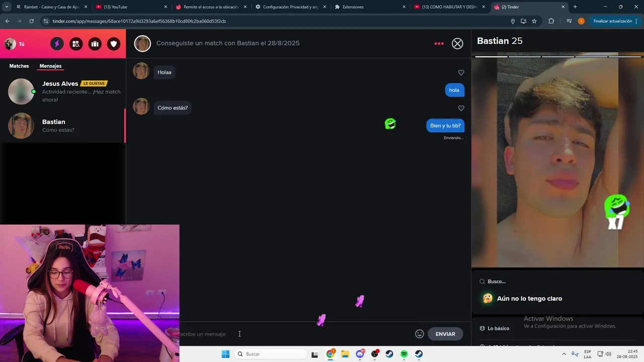Click the "LE GUSTAS" badge
The image size is (644, 362).
point(94,83)
